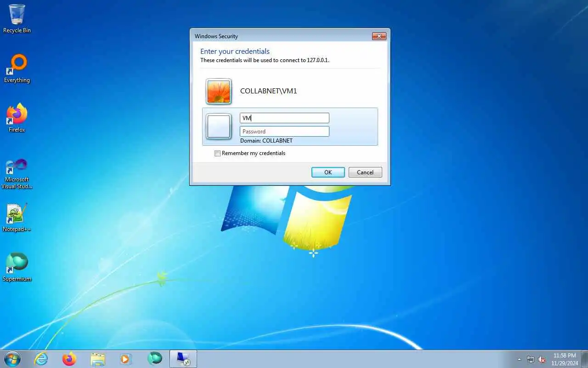Select the Supermium desktop shortcut

[x=17, y=267]
